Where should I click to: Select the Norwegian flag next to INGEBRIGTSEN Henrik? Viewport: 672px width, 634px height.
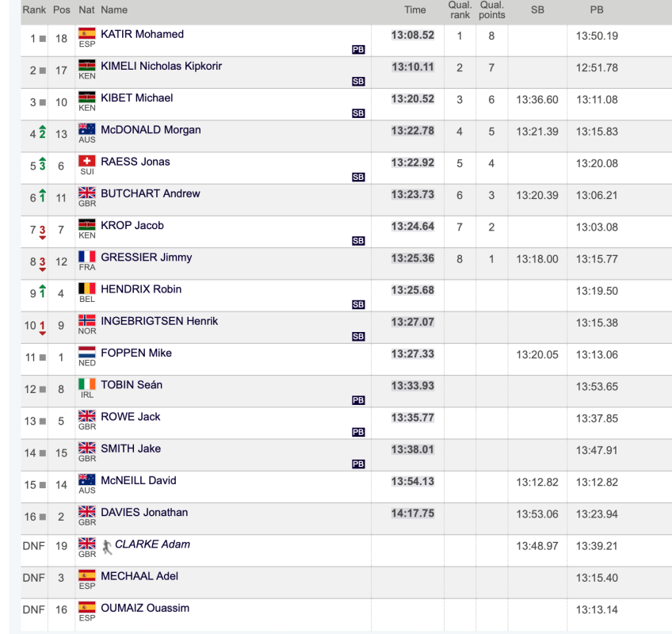coord(87,321)
